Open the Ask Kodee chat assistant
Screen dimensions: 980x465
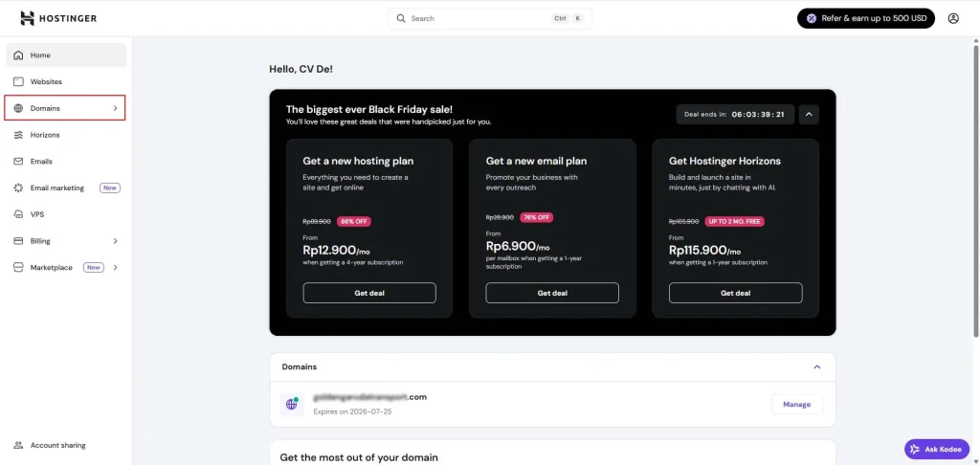click(935, 449)
